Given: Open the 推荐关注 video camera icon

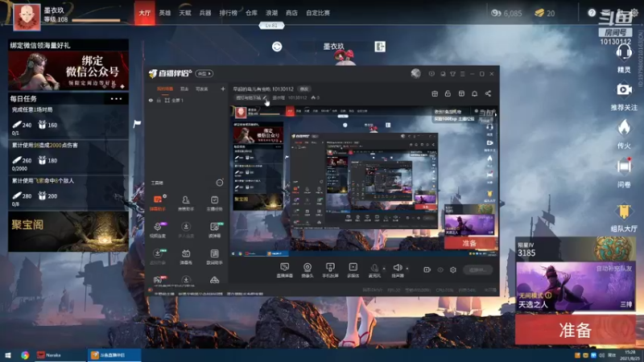Looking at the screenshot, I should pyautogui.click(x=624, y=89).
